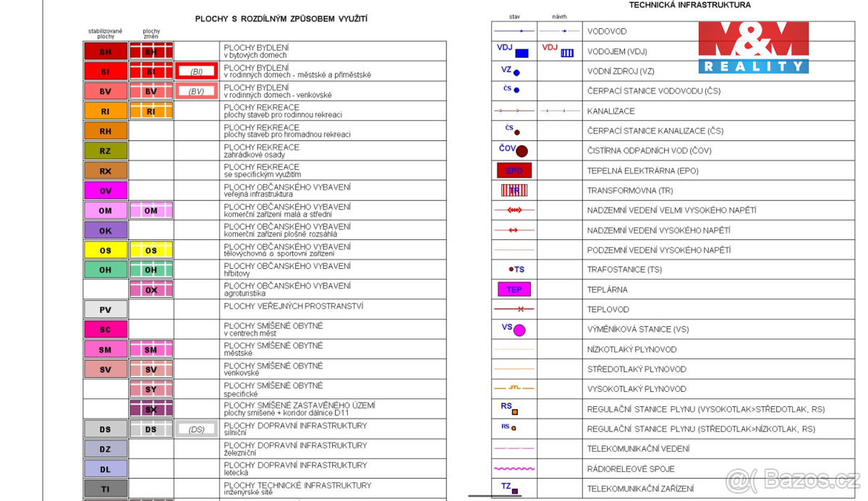Click the VS výměníková stanice magenta circle
868x501 pixels.
pyautogui.click(x=513, y=329)
